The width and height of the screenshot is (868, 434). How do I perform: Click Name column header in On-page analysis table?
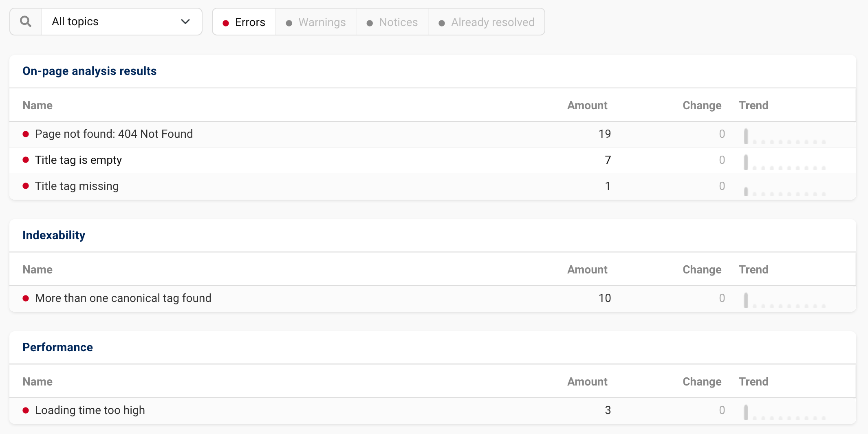pyautogui.click(x=37, y=106)
